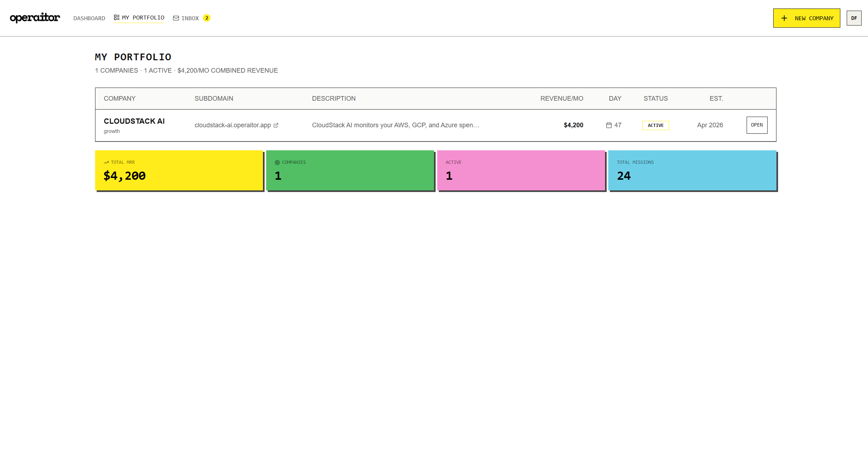Click the COMPANY column header
The height and width of the screenshot is (463, 868).
point(120,99)
